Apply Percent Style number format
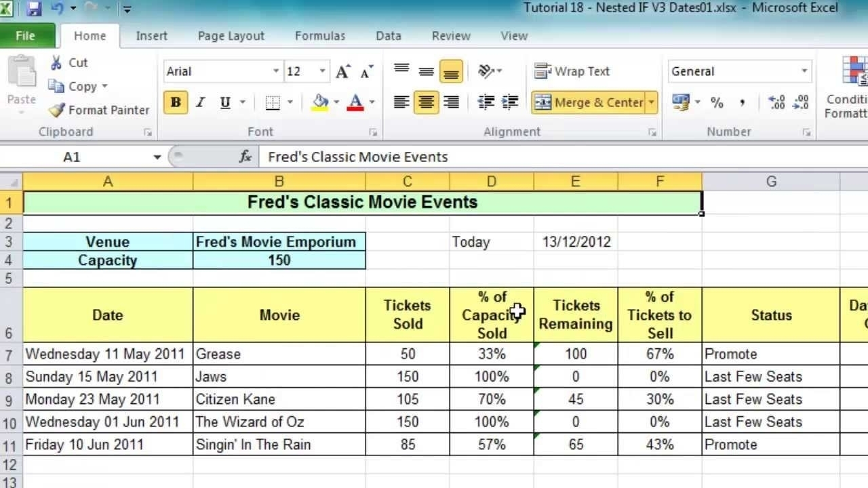The image size is (868, 488). click(717, 102)
